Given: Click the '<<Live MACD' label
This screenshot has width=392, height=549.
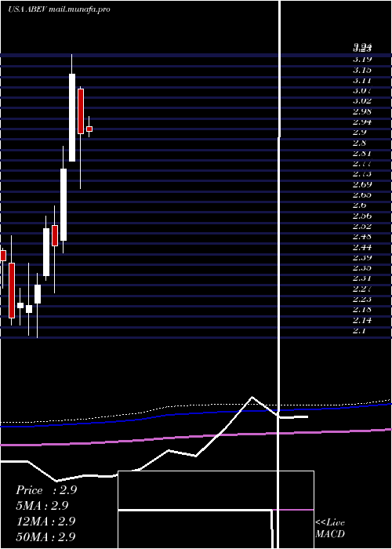Looking at the screenshot, I should (x=330, y=529).
